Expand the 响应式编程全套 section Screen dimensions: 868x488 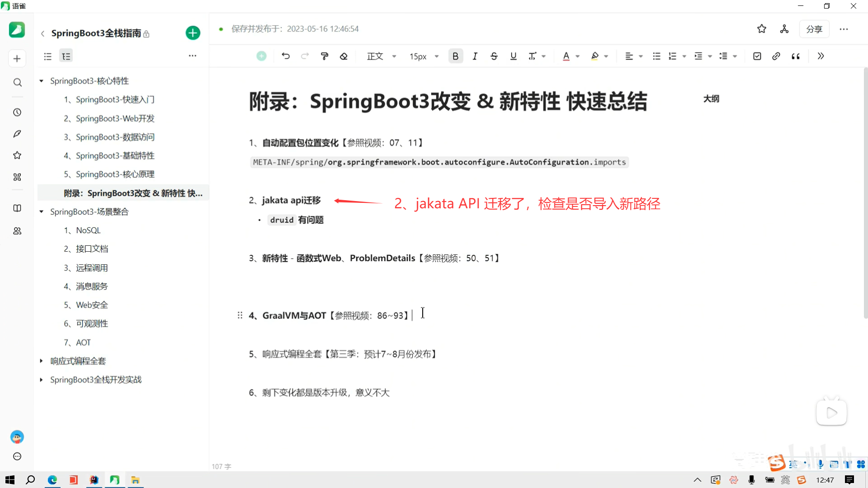pos(41,361)
